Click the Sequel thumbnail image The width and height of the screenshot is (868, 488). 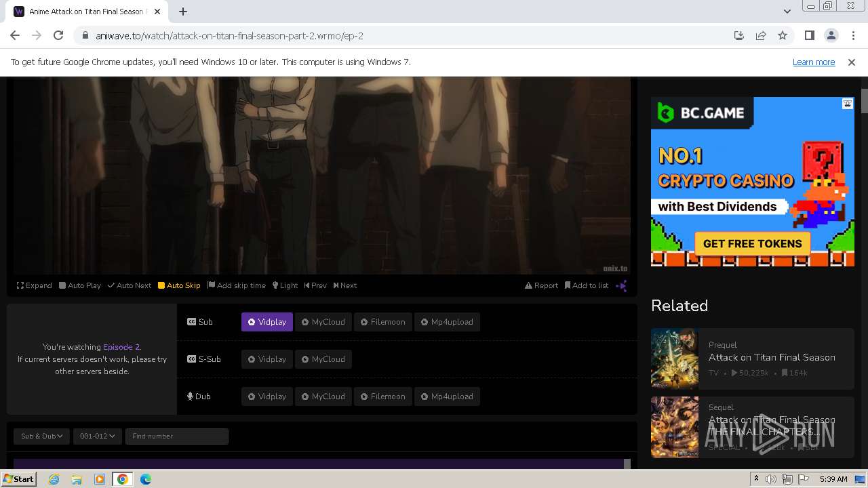click(675, 427)
